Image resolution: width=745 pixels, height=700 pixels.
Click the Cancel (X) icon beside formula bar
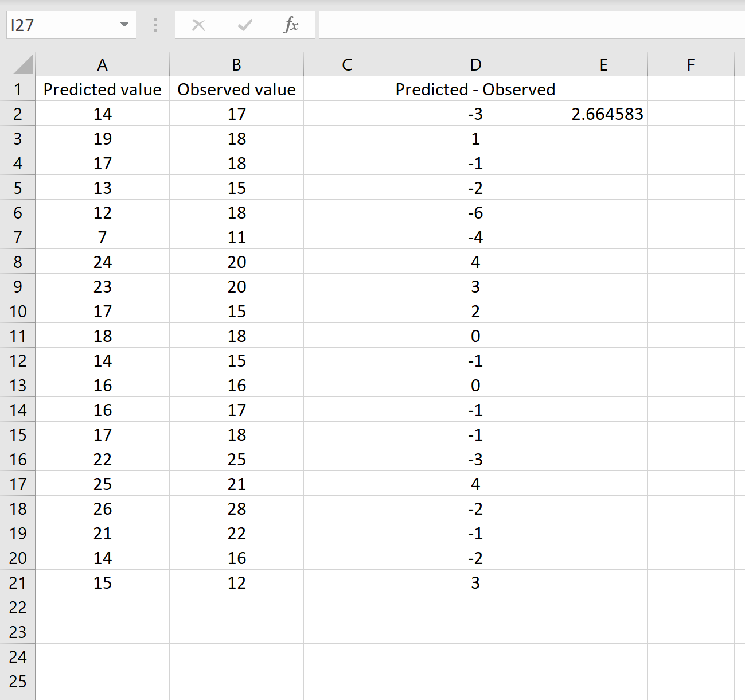(x=198, y=25)
